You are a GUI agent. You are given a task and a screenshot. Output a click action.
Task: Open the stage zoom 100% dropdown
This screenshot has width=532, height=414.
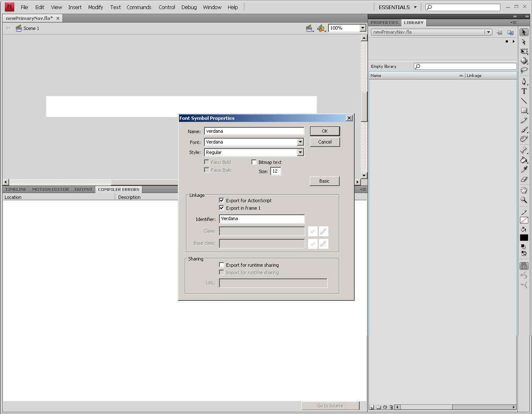click(363, 28)
